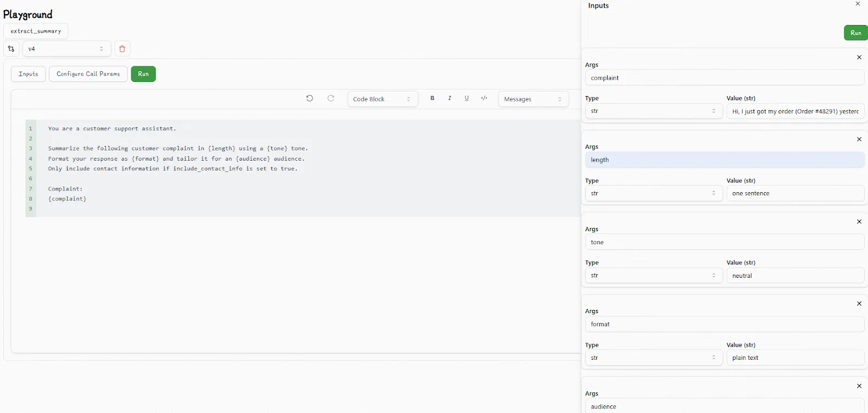Click the Inputs button
The width and height of the screenshot is (868, 413).
click(x=28, y=74)
